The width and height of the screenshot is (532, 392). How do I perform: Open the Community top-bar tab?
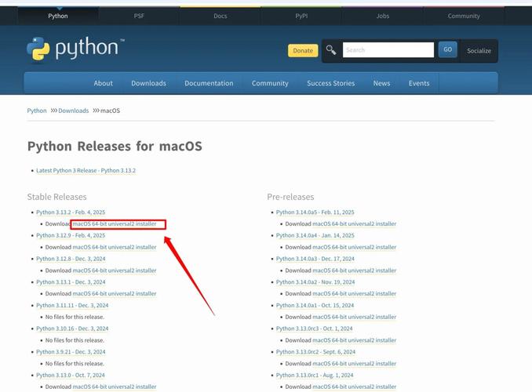coord(464,16)
